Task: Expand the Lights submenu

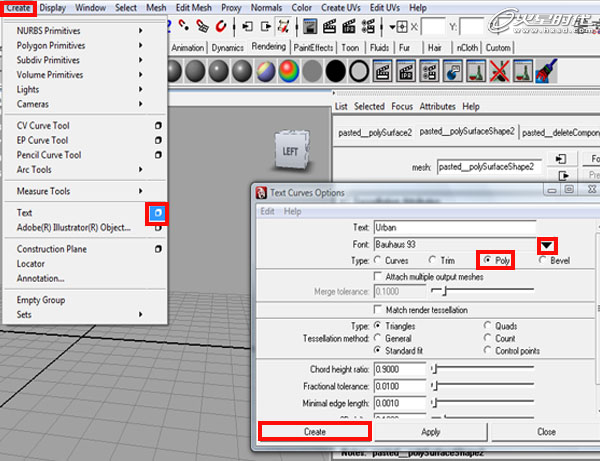Action: click(x=140, y=89)
